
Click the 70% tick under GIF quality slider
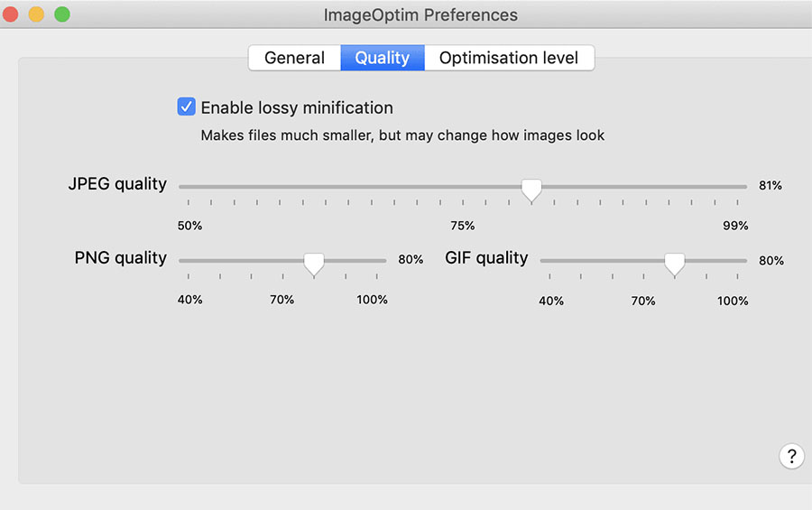[x=643, y=276]
